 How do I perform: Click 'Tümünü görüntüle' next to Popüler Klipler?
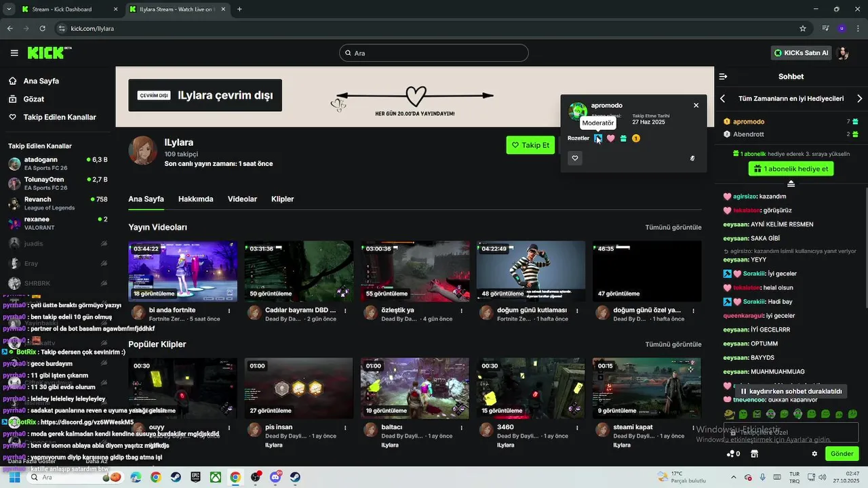[673, 344]
